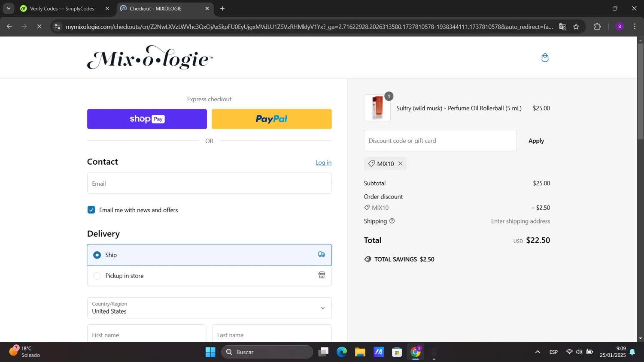This screenshot has width=644, height=362.
Task: Click the Mixologie logo
Action: (150, 57)
